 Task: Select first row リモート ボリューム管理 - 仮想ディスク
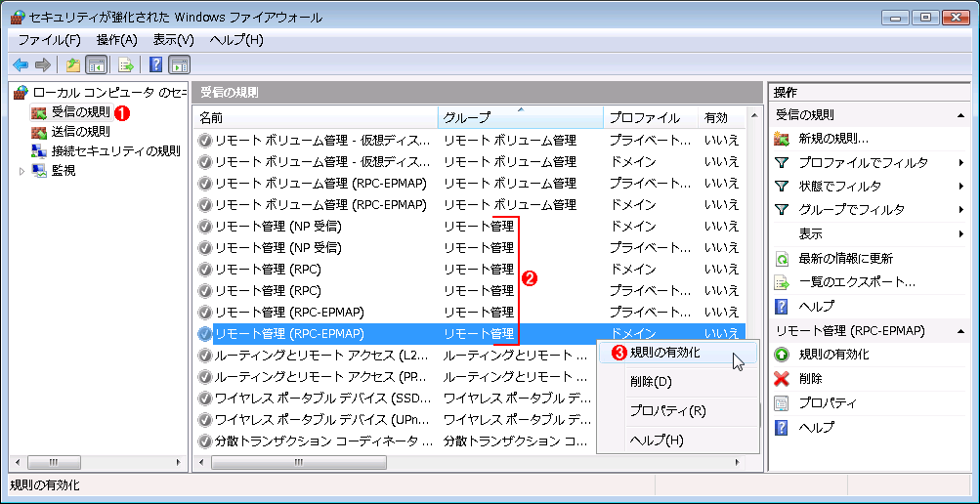coord(470,141)
